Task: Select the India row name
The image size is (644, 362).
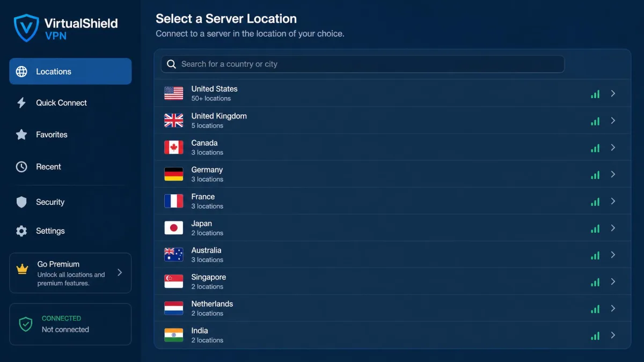Action: point(200,330)
